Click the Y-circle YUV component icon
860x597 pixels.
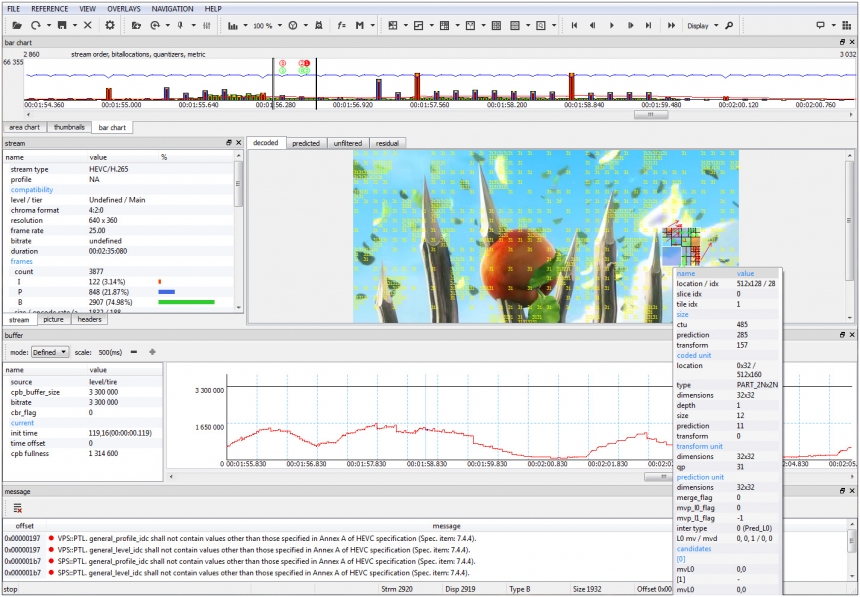(293, 25)
